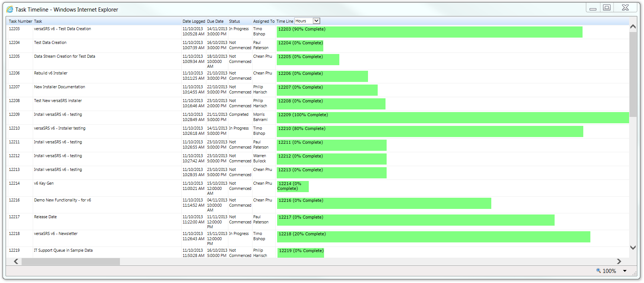
Task: Click the horizontal scrollbar left arrow
Action: pyautogui.click(x=16, y=261)
